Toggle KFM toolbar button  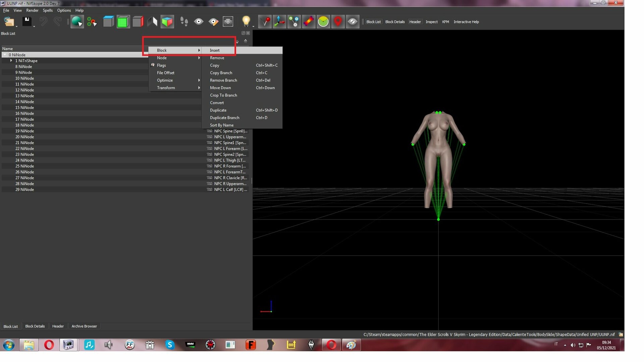click(x=445, y=22)
